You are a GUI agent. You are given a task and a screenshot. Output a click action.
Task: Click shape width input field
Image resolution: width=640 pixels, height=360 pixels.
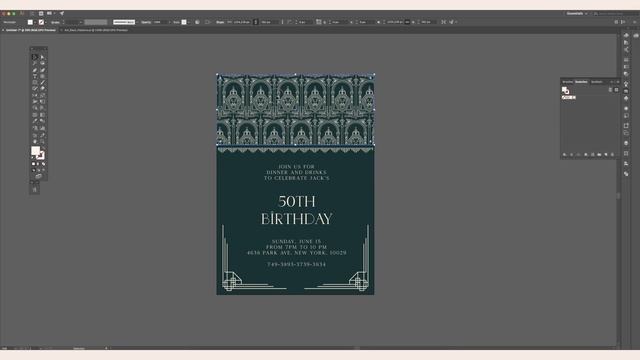[x=242, y=22]
